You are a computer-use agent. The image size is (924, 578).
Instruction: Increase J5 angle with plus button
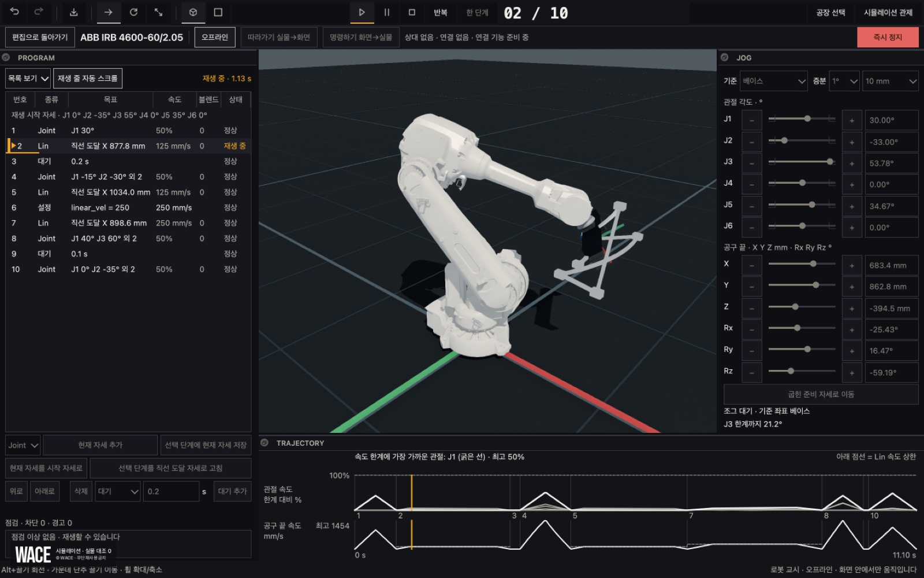tap(852, 206)
